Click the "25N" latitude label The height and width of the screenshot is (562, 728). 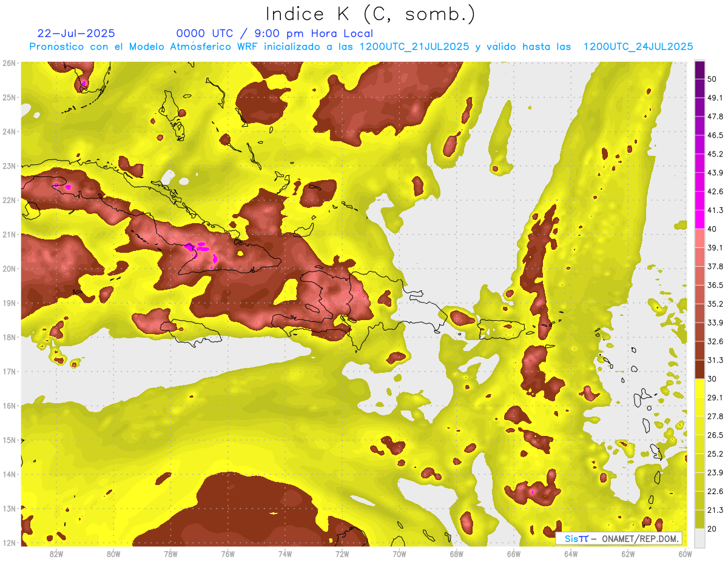9,98
